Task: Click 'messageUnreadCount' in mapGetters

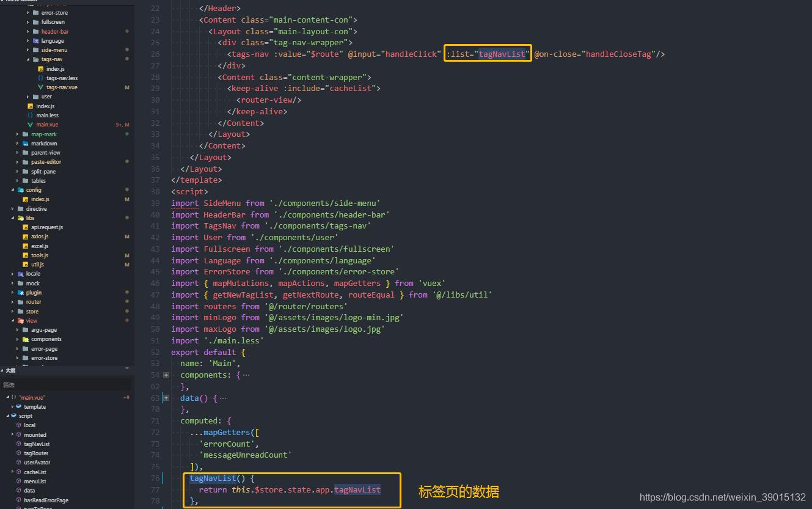Action: [246, 455]
